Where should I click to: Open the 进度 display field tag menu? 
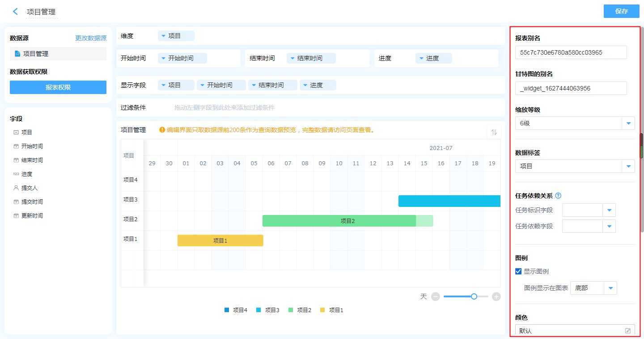point(318,85)
